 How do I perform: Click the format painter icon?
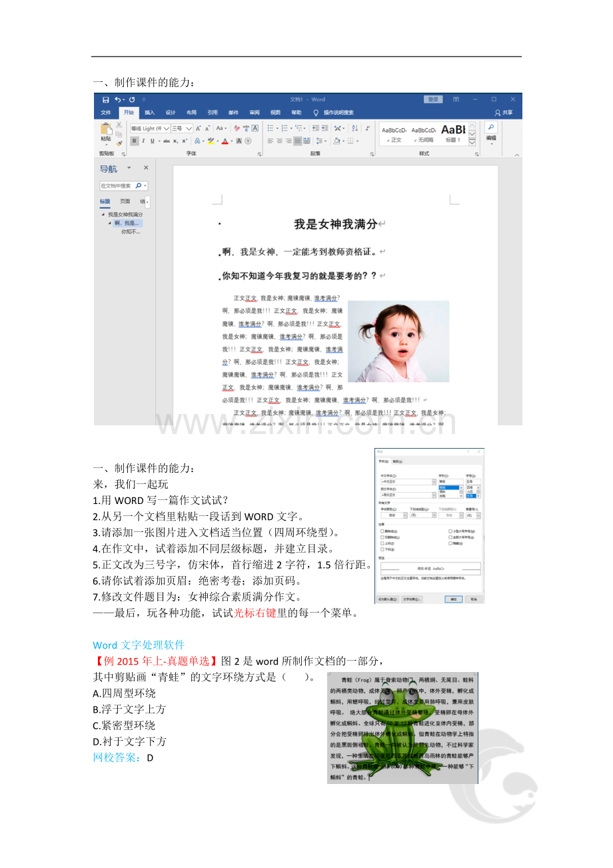click(x=120, y=145)
